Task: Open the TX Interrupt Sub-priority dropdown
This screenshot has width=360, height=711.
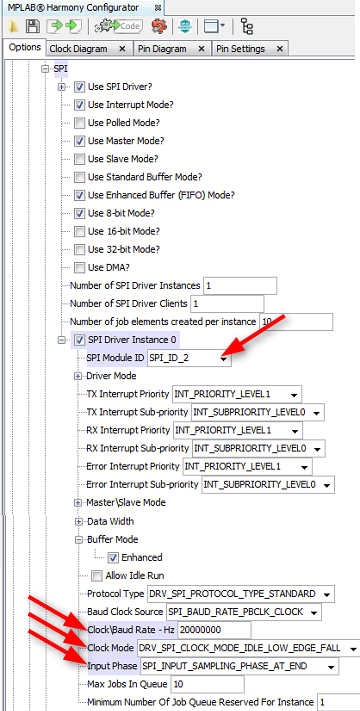Action: [258, 413]
